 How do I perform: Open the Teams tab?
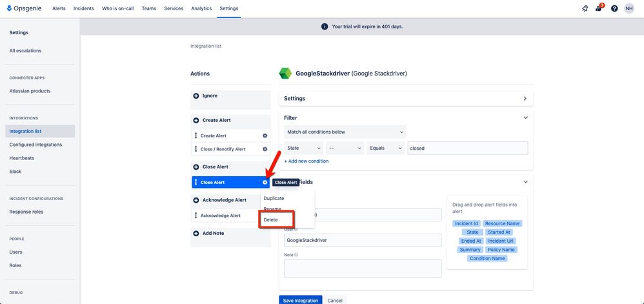pos(148,8)
